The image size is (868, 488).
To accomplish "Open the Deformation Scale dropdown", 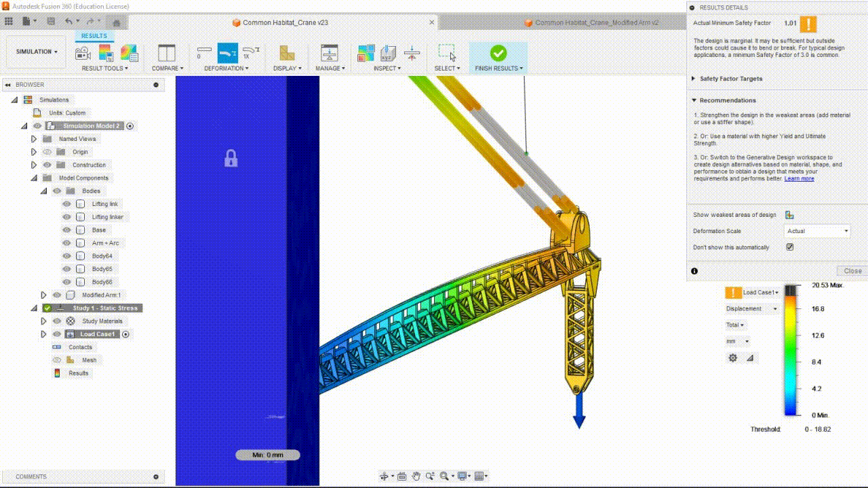I will (817, 231).
